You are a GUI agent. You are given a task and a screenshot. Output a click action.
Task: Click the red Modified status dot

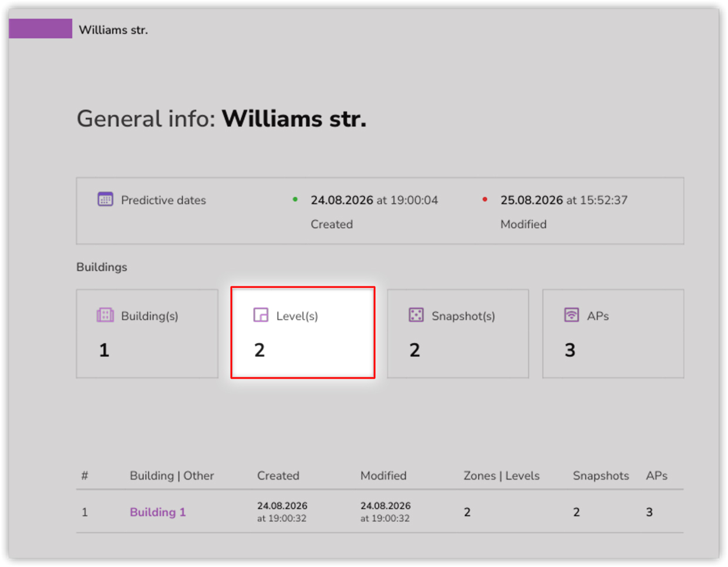click(485, 200)
